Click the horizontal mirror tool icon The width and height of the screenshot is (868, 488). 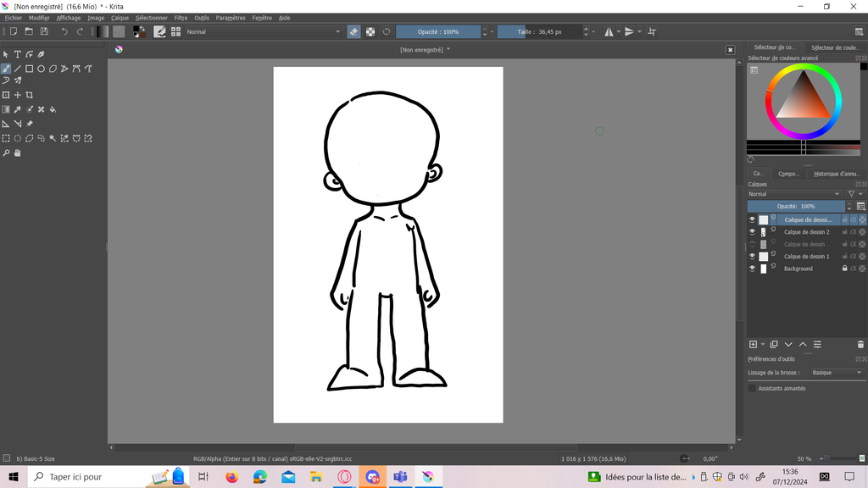pos(609,31)
